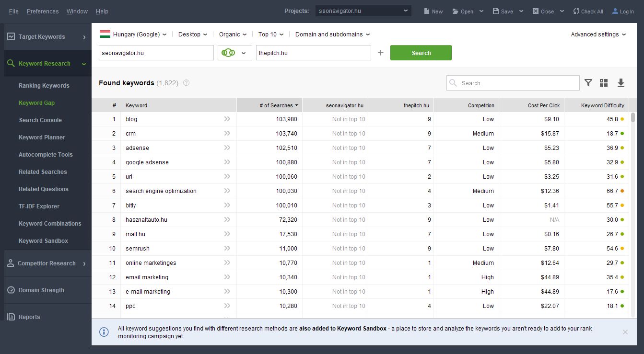The height and width of the screenshot is (354, 644).
Task: Click help question mark beside Found keywords
Action: click(x=186, y=83)
